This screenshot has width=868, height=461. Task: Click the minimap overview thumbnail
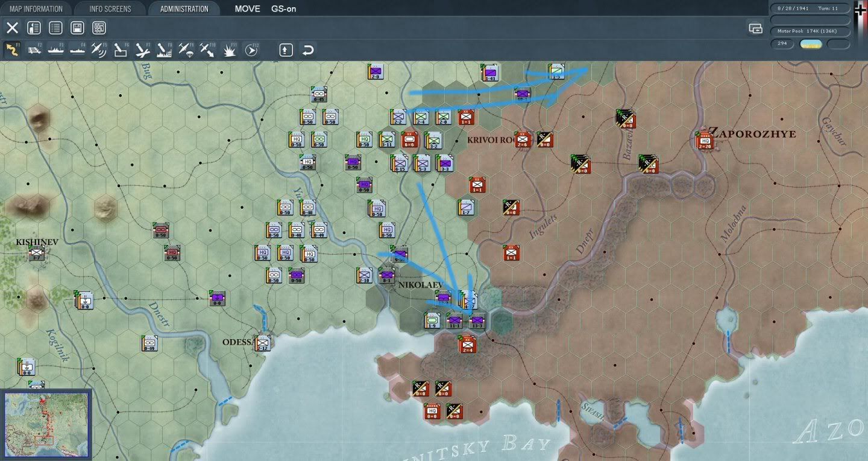[x=46, y=425]
